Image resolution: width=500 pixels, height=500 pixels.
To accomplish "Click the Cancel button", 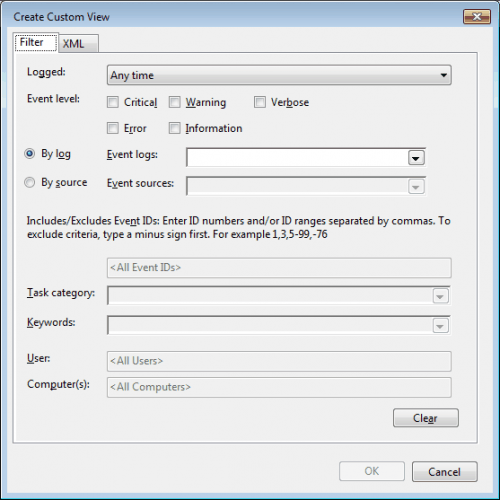I will tap(444, 472).
